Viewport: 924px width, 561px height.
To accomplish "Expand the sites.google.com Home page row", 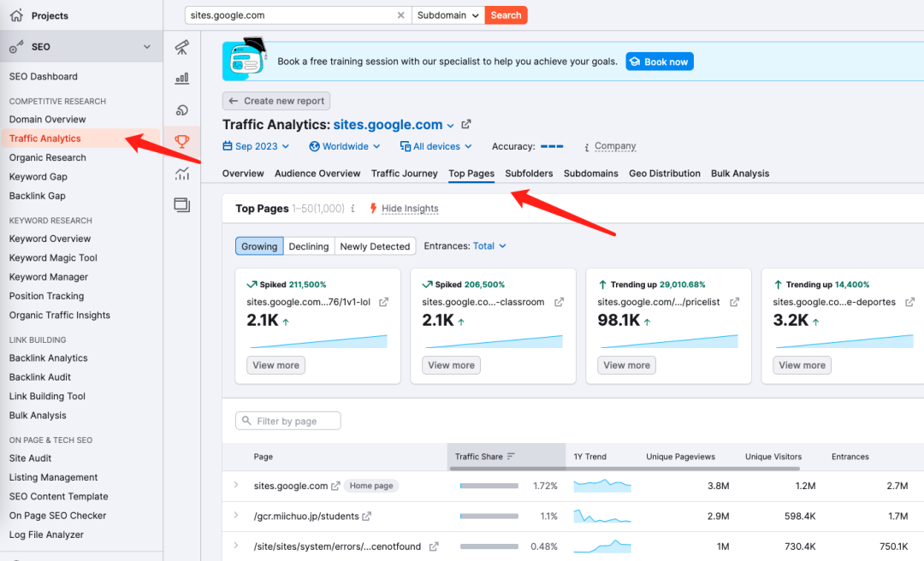I will 236,485.
